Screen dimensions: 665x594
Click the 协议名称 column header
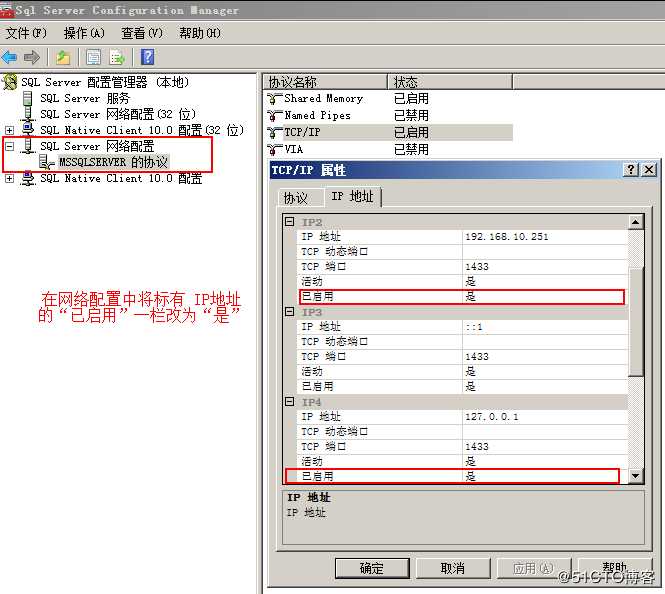click(325, 81)
